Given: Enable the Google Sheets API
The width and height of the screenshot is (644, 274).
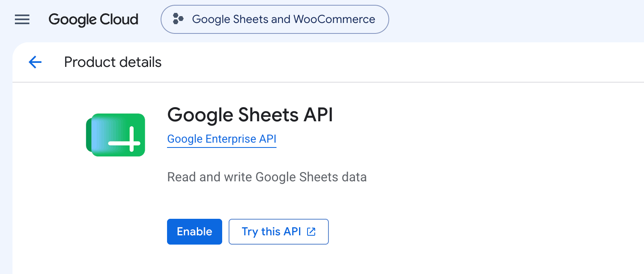Looking at the screenshot, I should pyautogui.click(x=194, y=232).
